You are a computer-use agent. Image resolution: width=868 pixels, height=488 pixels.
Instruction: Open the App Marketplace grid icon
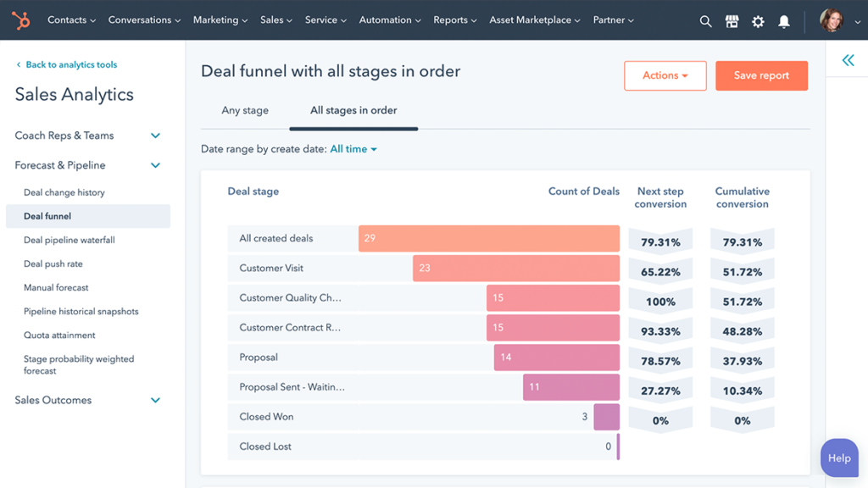coord(732,21)
